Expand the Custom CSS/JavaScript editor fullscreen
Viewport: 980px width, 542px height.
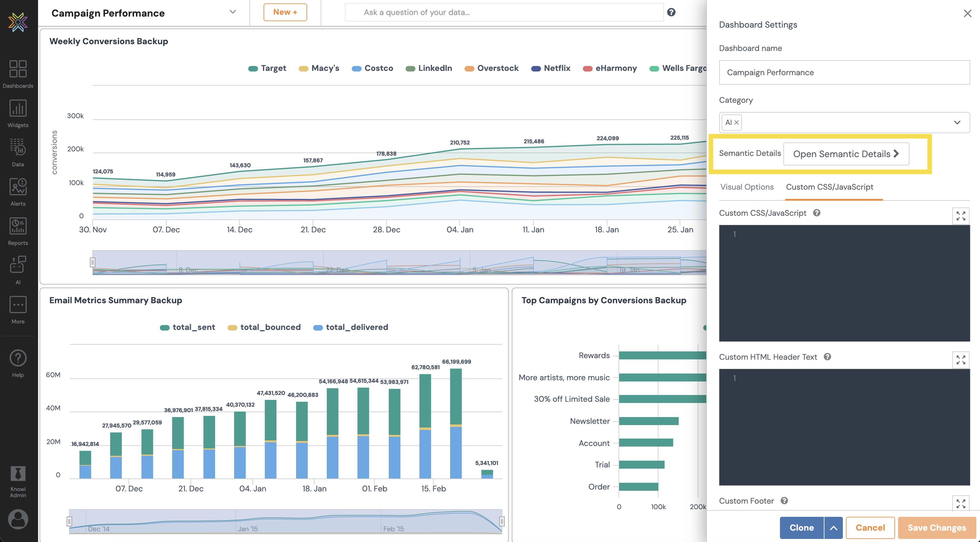961,216
